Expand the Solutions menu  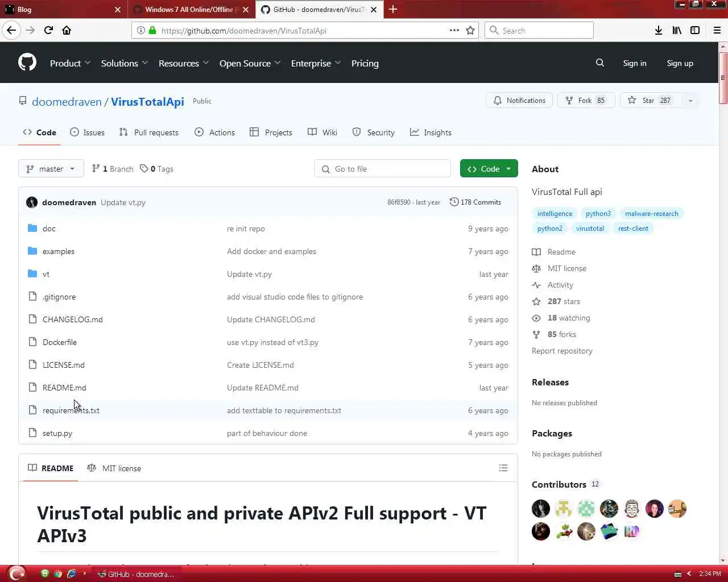pos(125,63)
